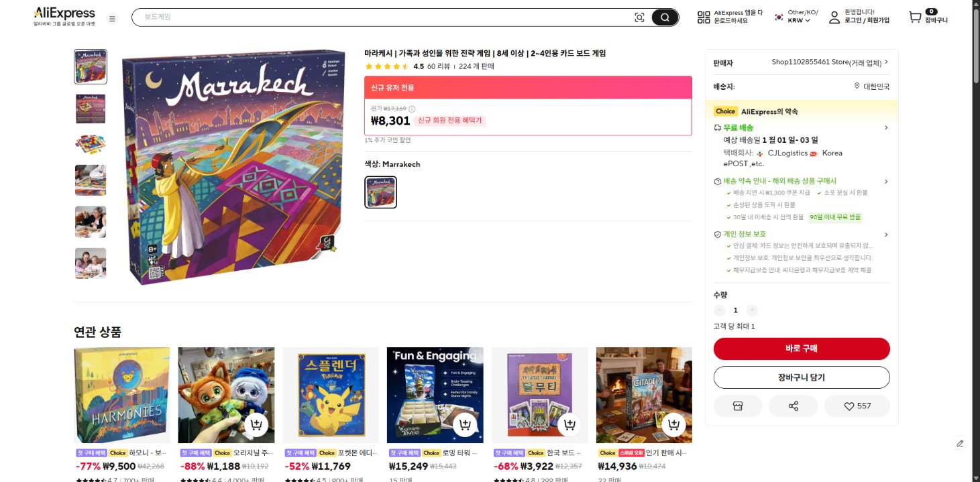This screenshot has width=980, height=482.
Task: Add to wishlist with heart 557
Action: click(857, 406)
